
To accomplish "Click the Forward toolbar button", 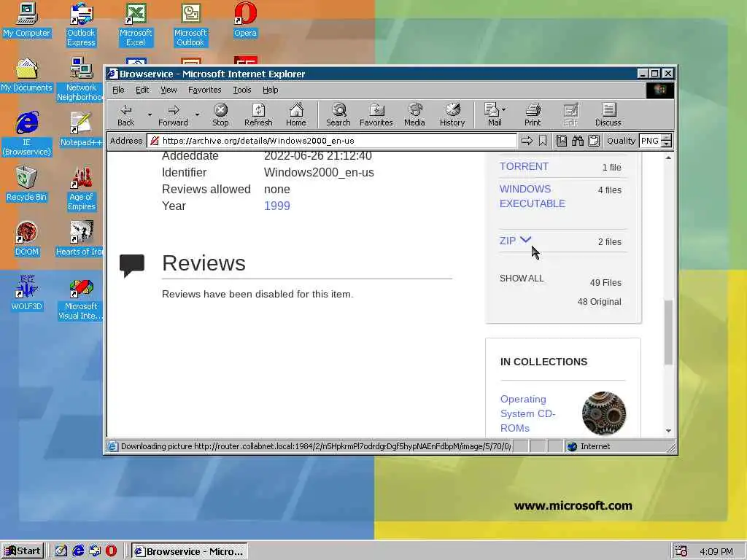I will 173,115.
